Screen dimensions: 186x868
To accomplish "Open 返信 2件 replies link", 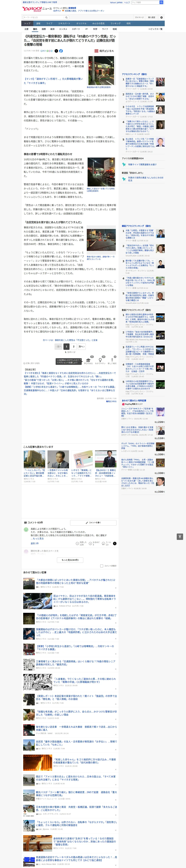I will click(35, 543).
